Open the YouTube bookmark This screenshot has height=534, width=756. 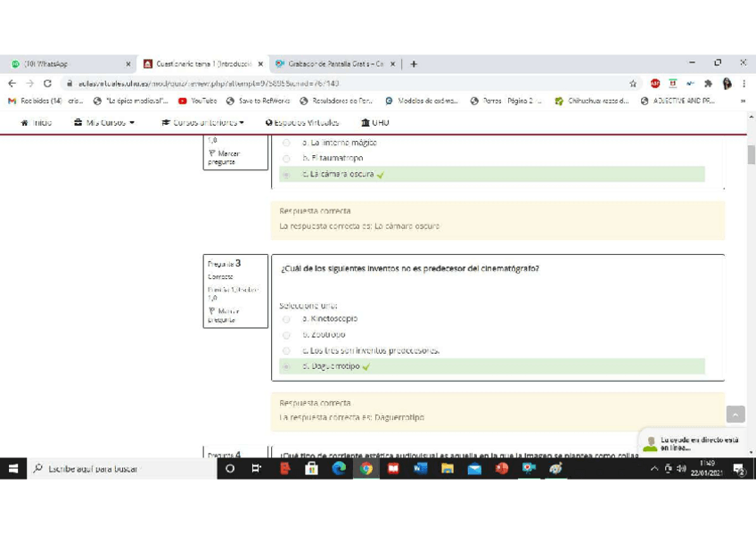click(199, 101)
